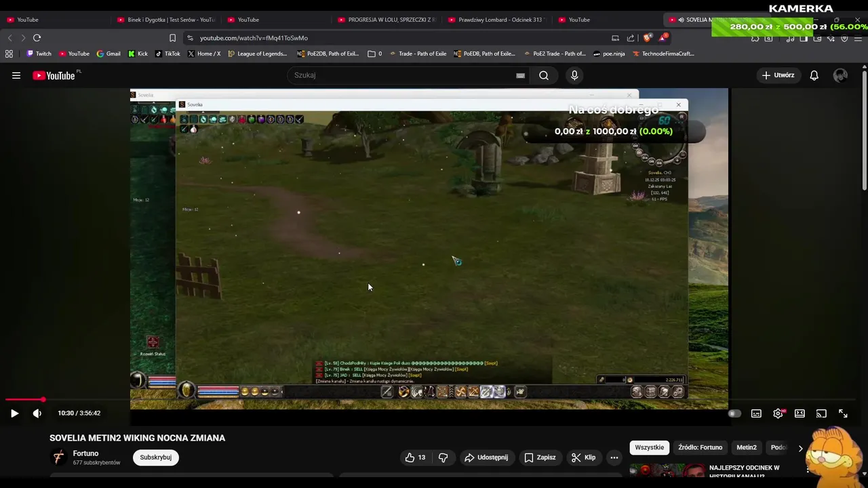The width and height of the screenshot is (868, 488).
Task: Go to the YouTube home logo
Action: (x=54, y=75)
